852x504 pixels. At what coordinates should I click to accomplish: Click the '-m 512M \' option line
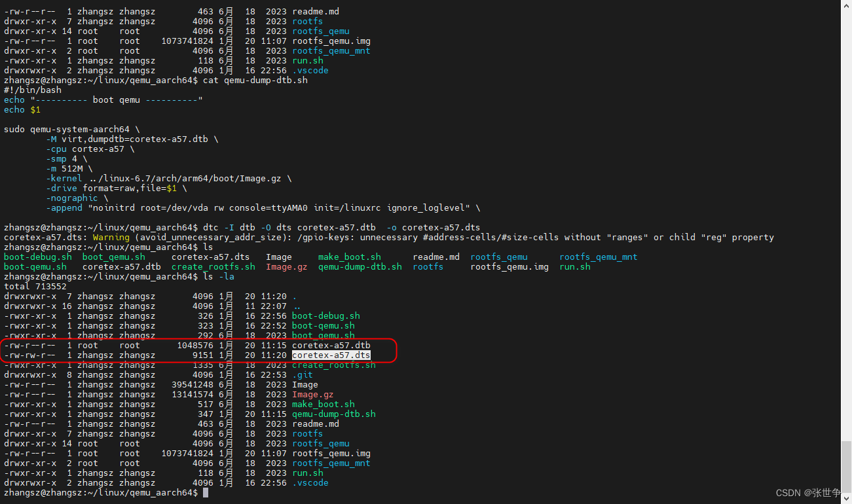coord(69,168)
